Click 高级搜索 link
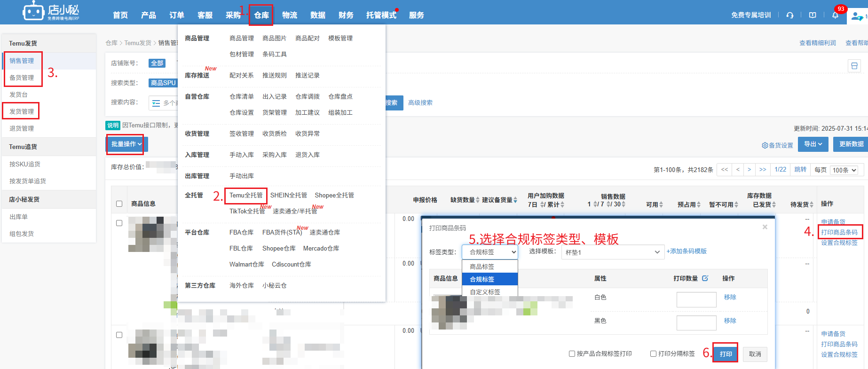The height and width of the screenshot is (369, 868). click(420, 103)
